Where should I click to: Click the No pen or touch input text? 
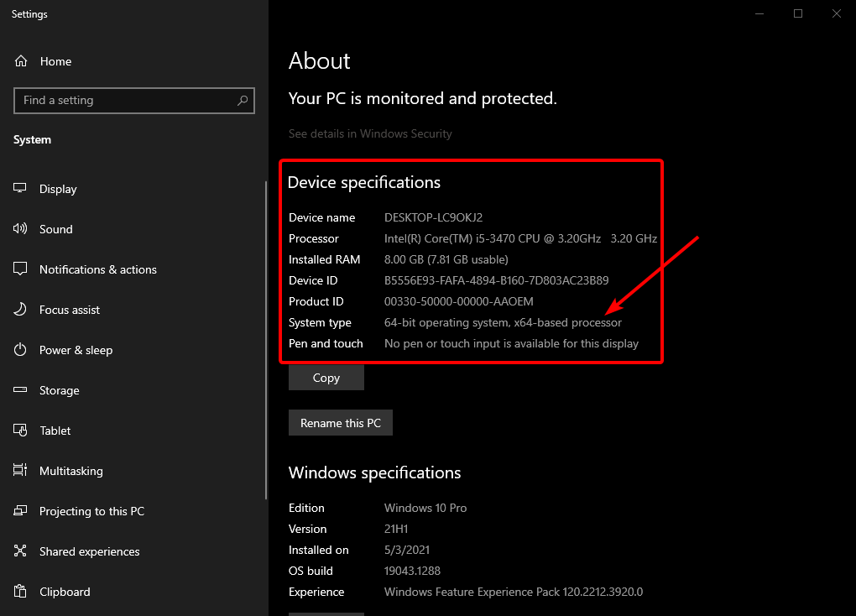[512, 343]
